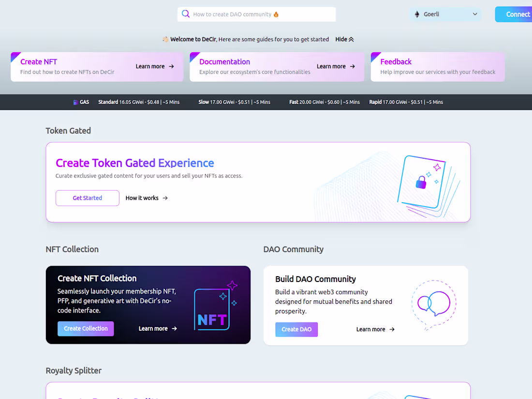Viewport: 532px width, 399px height.
Task: Collapse guides using the Hide link
Action: pyautogui.click(x=344, y=39)
